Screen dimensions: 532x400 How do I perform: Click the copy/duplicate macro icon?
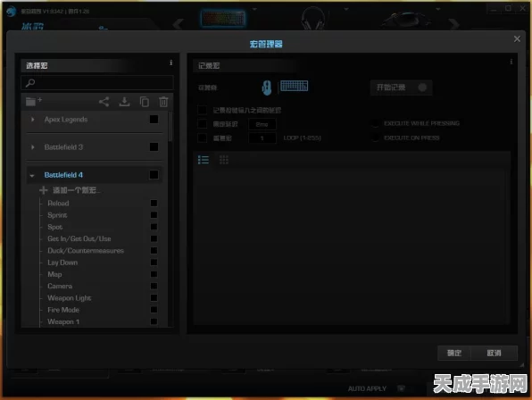(145, 102)
